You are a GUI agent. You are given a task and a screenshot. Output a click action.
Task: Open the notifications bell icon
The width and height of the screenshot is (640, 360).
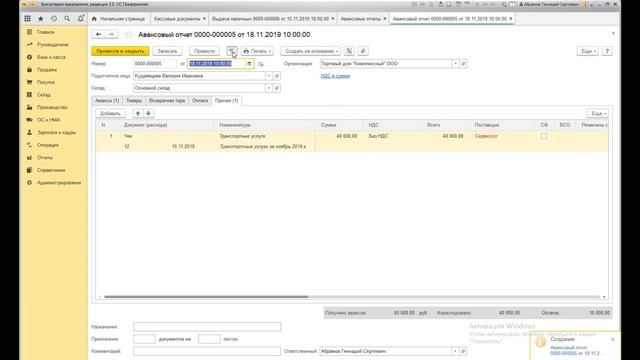pyautogui.click(x=81, y=19)
